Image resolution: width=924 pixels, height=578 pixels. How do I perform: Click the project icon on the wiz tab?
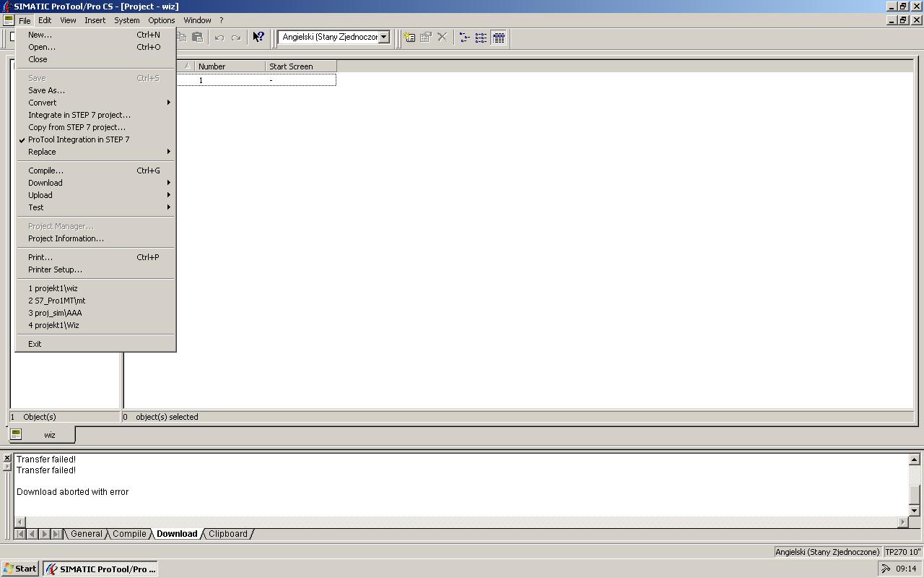pyautogui.click(x=16, y=434)
